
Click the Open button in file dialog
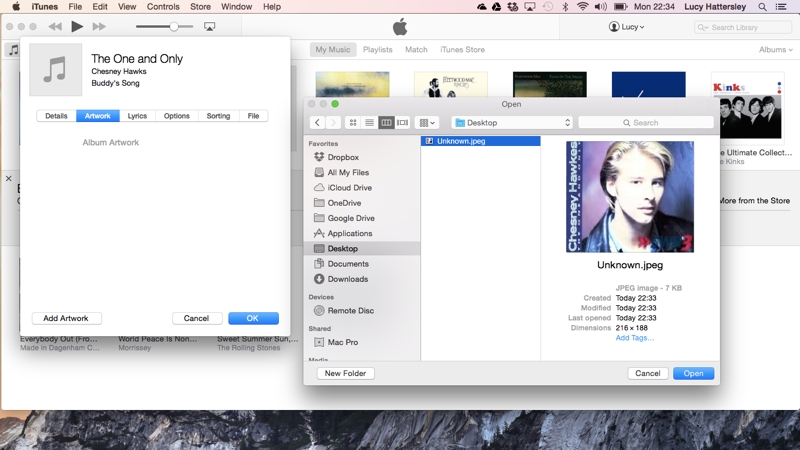(x=693, y=373)
